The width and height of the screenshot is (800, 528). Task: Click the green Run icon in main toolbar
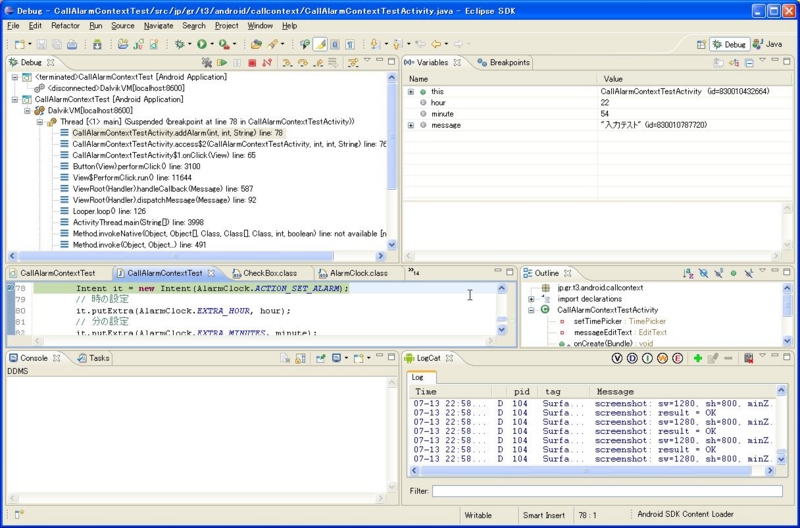(x=202, y=44)
